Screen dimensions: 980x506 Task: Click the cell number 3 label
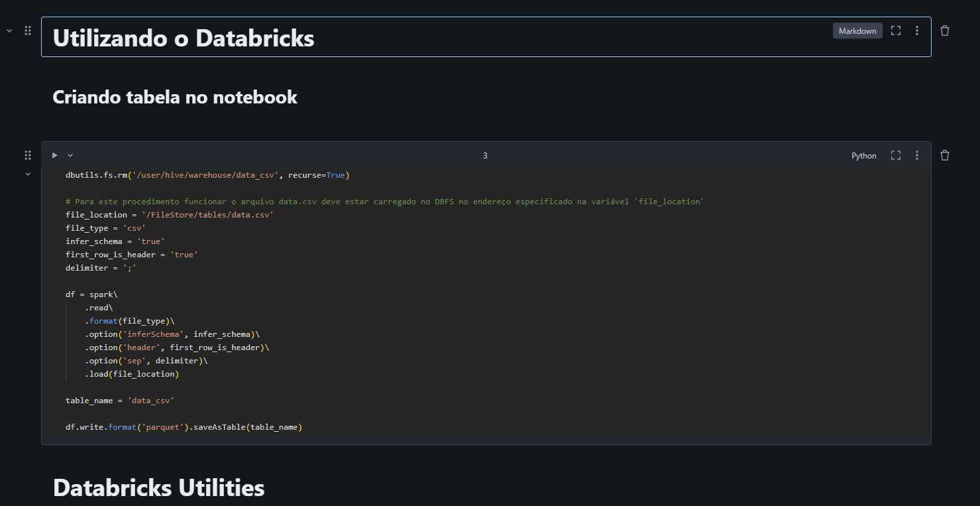pos(485,156)
